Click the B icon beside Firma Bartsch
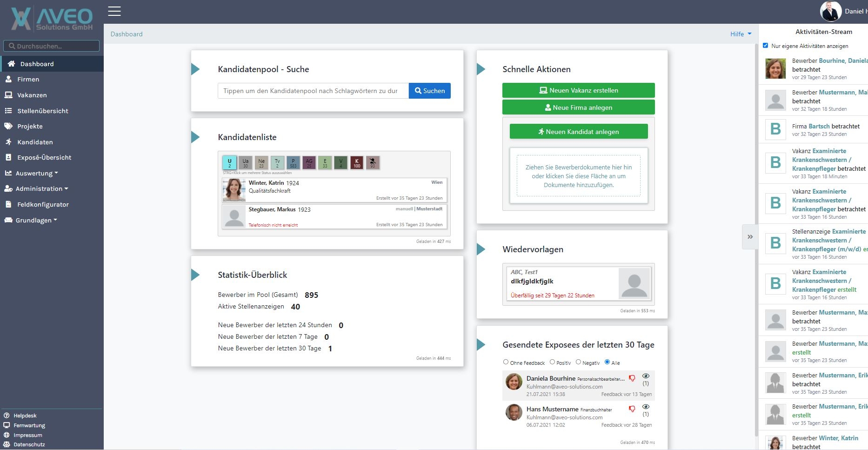The height and width of the screenshot is (450, 868). click(775, 129)
